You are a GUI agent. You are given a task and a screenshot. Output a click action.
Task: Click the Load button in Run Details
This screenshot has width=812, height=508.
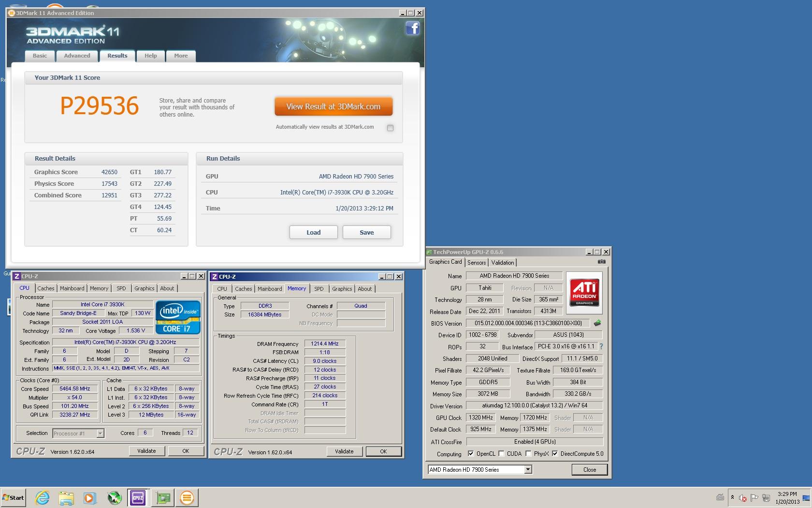click(314, 233)
